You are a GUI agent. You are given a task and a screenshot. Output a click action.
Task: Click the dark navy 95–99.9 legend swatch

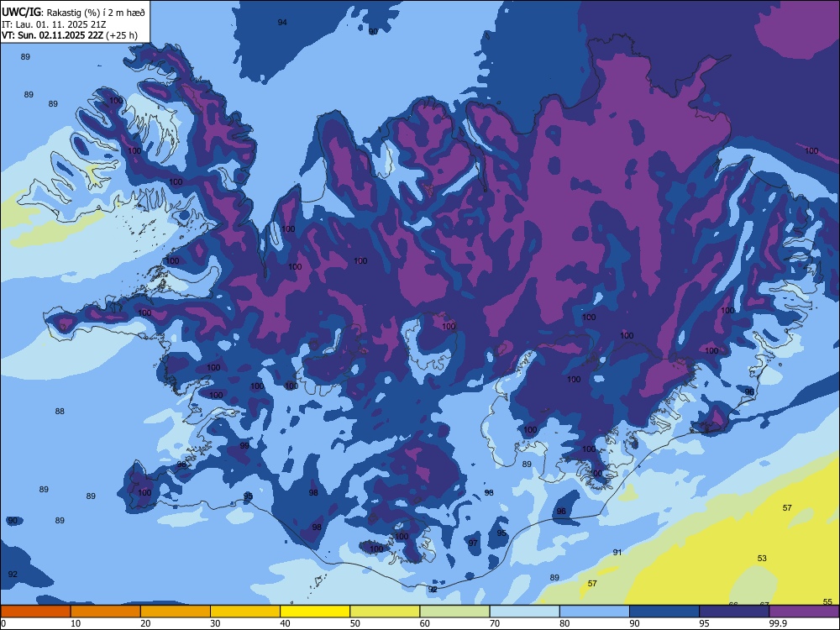(x=734, y=612)
